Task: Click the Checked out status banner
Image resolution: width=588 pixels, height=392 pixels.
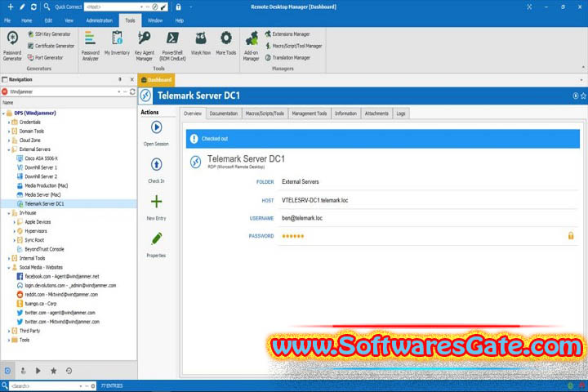Action: tap(383, 139)
